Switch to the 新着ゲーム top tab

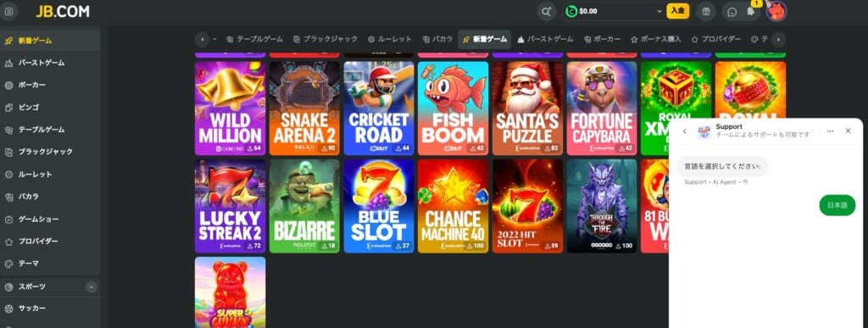[484, 39]
